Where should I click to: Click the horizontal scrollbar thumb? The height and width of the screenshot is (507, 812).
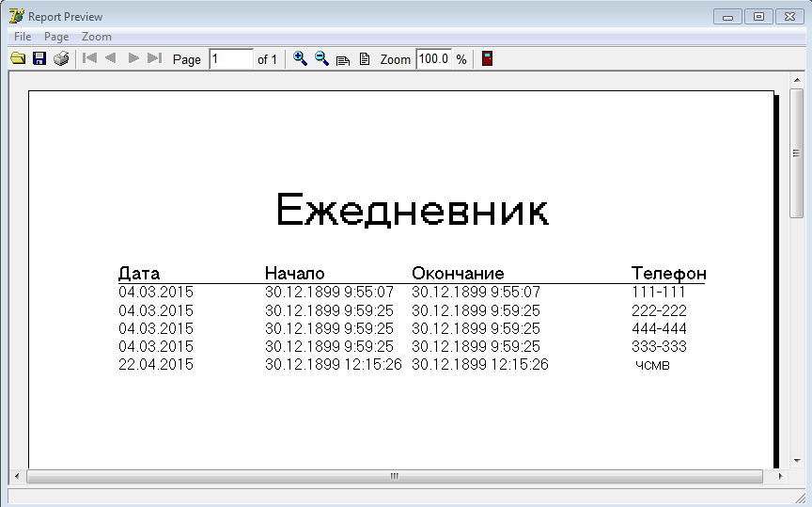tap(395, 476)
